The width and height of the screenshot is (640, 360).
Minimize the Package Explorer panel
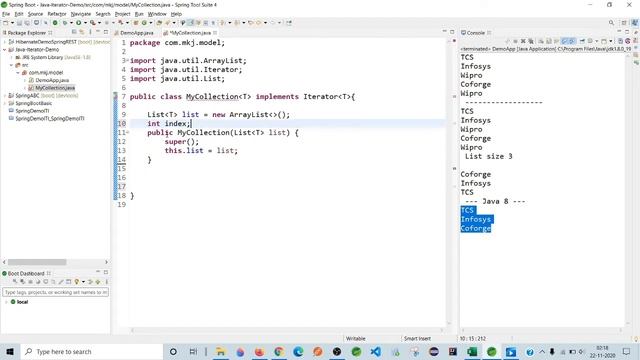pyautogui.click(x=98, y=32)
